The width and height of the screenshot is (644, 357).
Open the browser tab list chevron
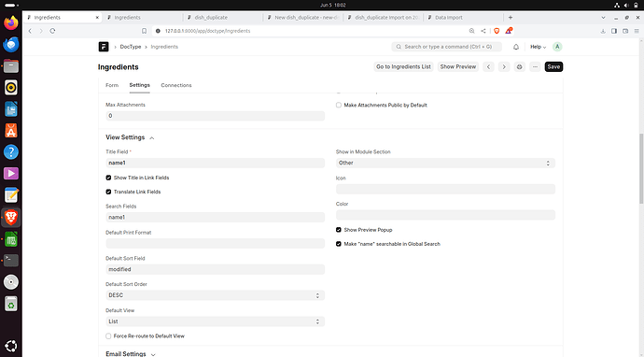603,18
